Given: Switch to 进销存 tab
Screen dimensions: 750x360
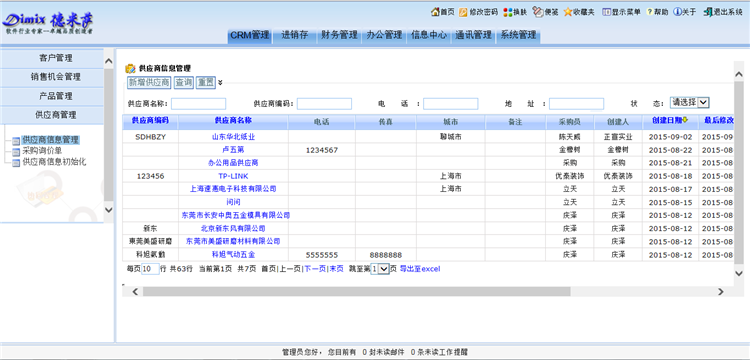Looking at the screenshot, I should tap(295, 35).
